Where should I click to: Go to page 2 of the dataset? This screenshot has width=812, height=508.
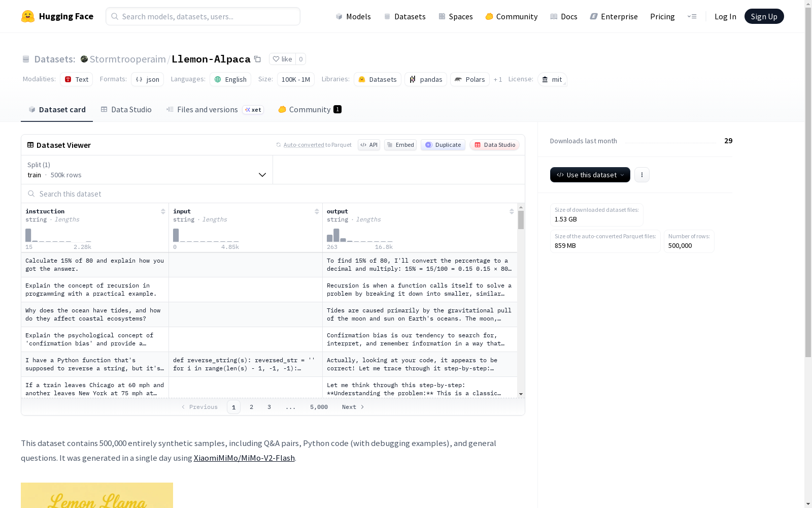point(251,407)
